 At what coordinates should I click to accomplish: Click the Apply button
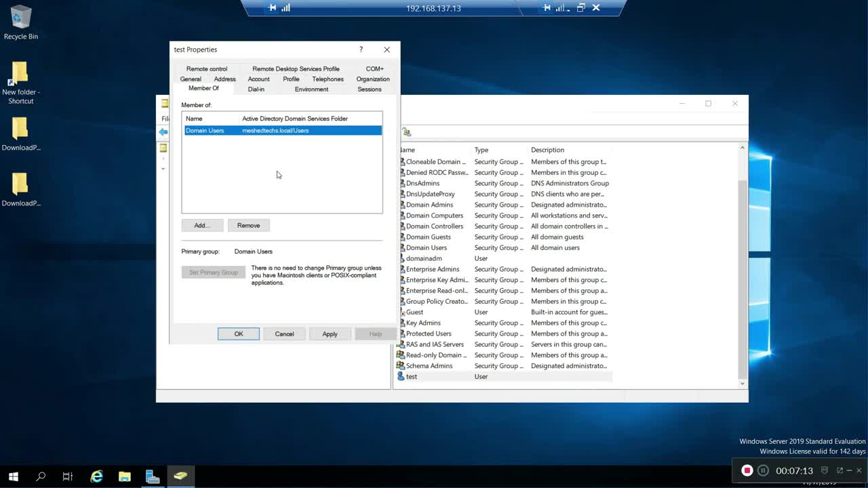tap(330, 333)
